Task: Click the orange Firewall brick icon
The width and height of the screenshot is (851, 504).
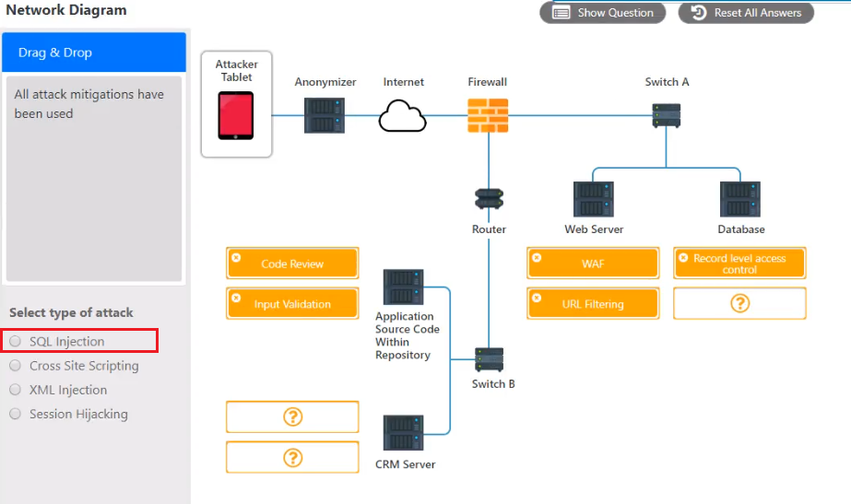Action: point(488,115)
